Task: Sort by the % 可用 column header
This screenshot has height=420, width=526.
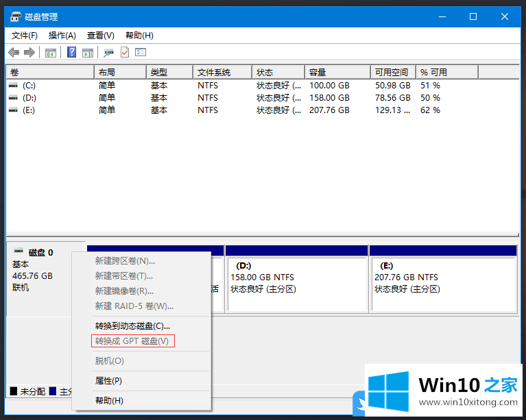Action: 447,73
